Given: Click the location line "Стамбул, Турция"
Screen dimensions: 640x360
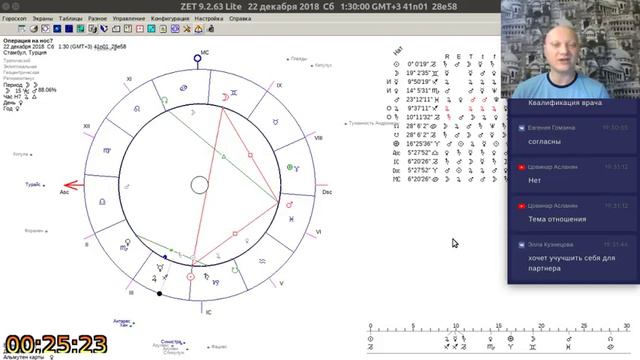Looking at the screenshot, I should tap(25, 53).
